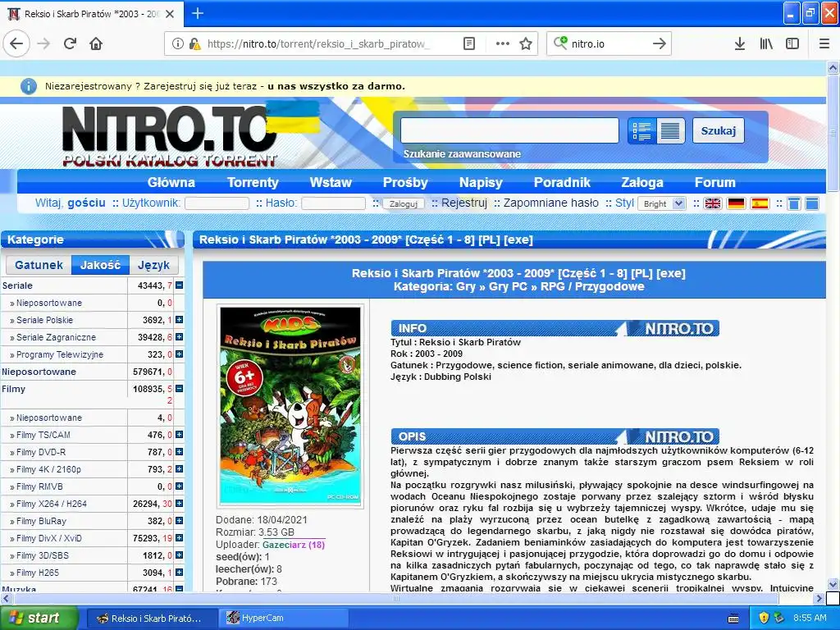Viewport: 840px width, 630px height.
Task: Submit search with the search bar arrow
Action: (659, 43)
